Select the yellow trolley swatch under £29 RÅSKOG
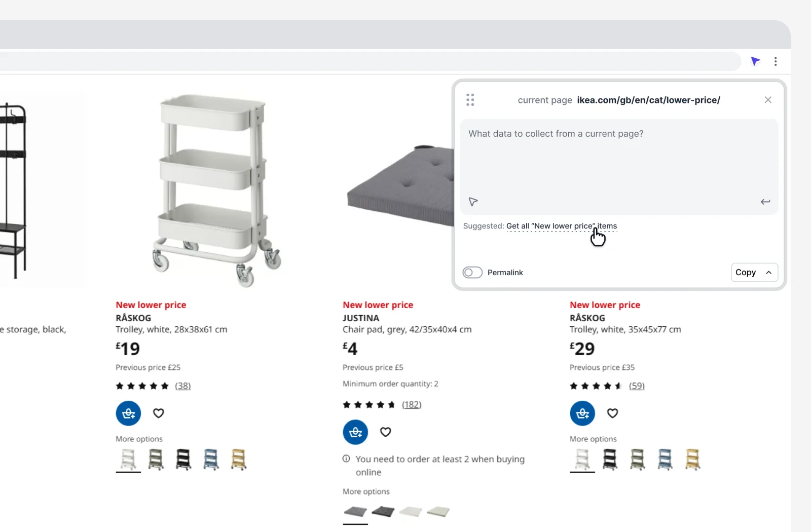The image size is (811, 532). click(692, 460)
